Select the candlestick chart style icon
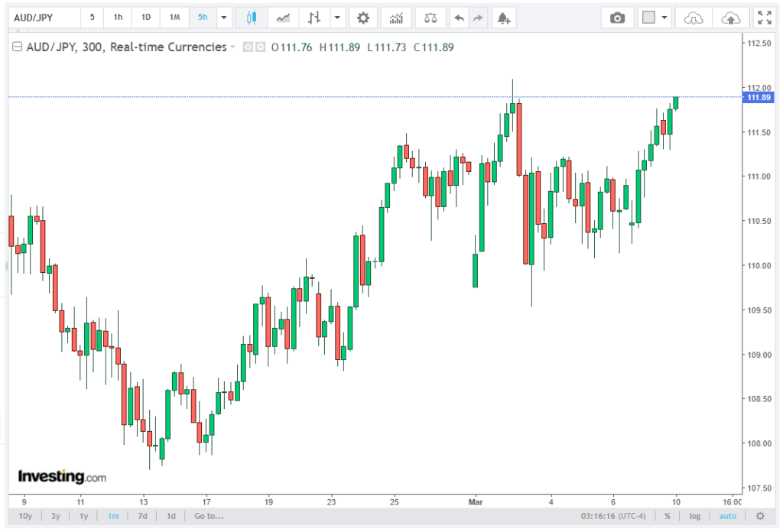783x532 pixels. pos(252,18)
